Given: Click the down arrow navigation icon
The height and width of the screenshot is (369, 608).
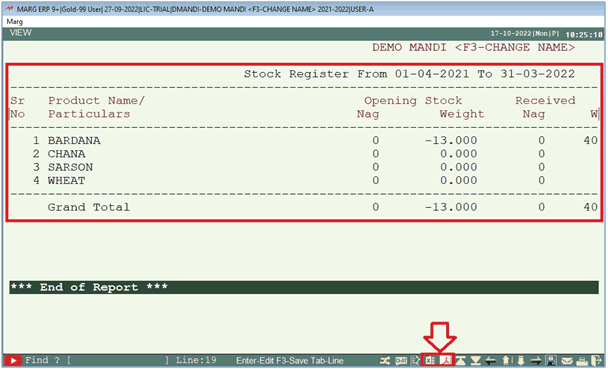Looking at the screenshot, I should [521, 361].
